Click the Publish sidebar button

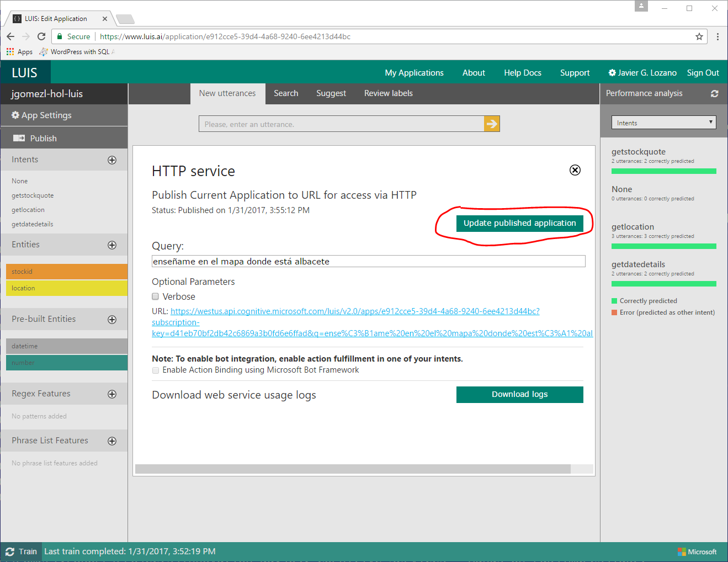pos(64,138)
